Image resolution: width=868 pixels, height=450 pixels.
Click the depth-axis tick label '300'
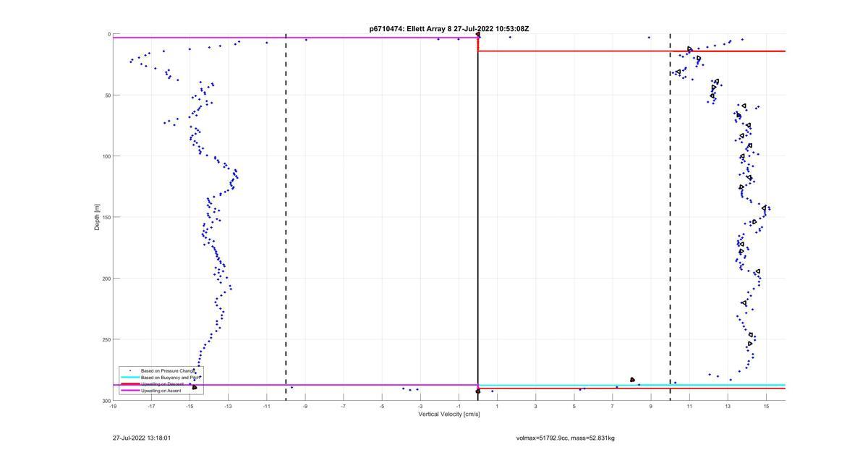click(106, 401)
